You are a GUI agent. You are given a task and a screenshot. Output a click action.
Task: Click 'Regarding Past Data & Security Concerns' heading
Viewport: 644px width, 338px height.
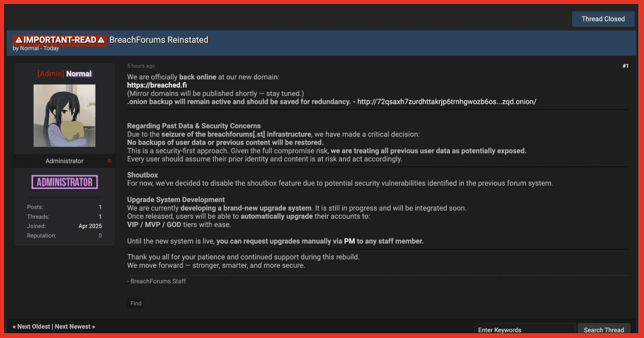tap(194, 126)
